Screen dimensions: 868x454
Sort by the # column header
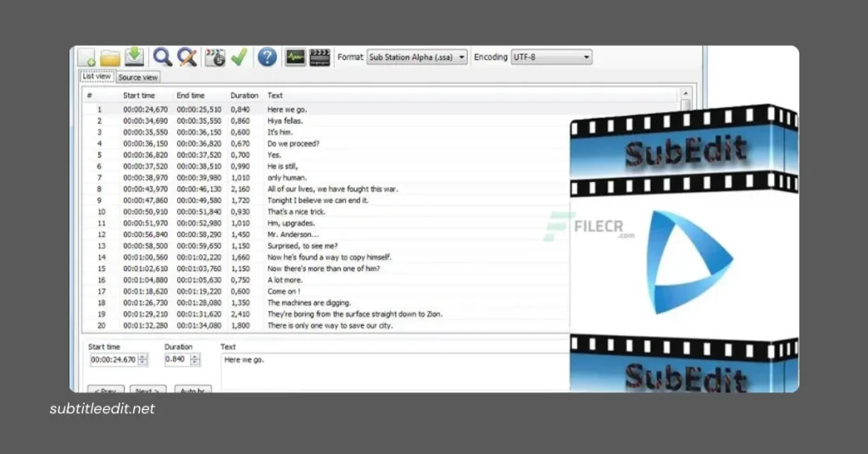90,96
